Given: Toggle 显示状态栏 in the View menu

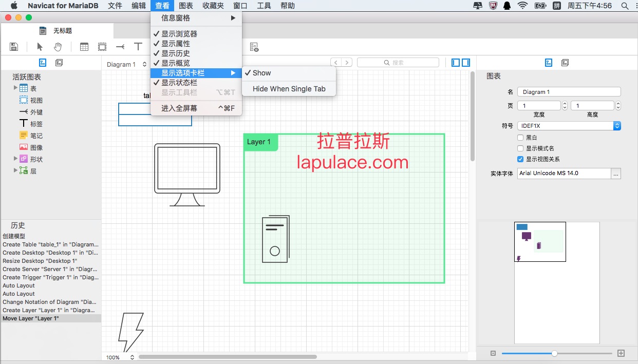Looking at the screenshot, I should click(x=196, y=83).
